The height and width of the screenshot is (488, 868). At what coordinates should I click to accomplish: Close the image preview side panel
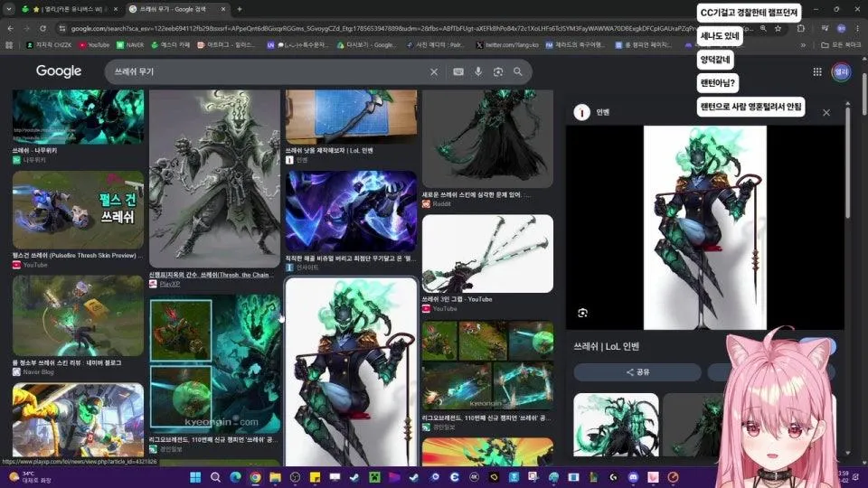click(826, 113)
